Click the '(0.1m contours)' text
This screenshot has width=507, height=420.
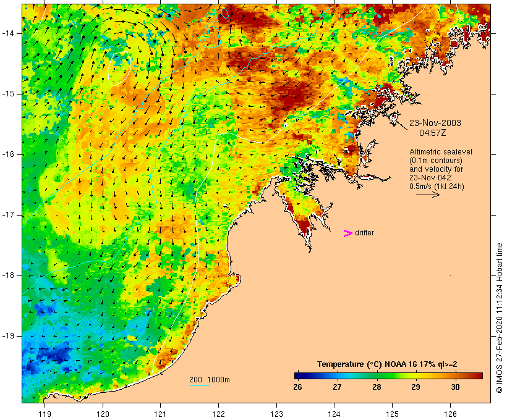tap(436, 161)
